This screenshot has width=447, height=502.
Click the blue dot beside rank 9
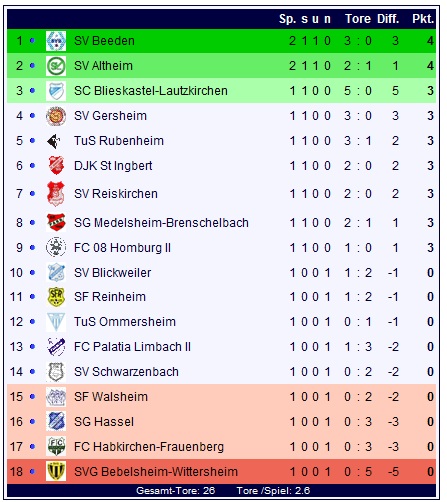[32, 247]
